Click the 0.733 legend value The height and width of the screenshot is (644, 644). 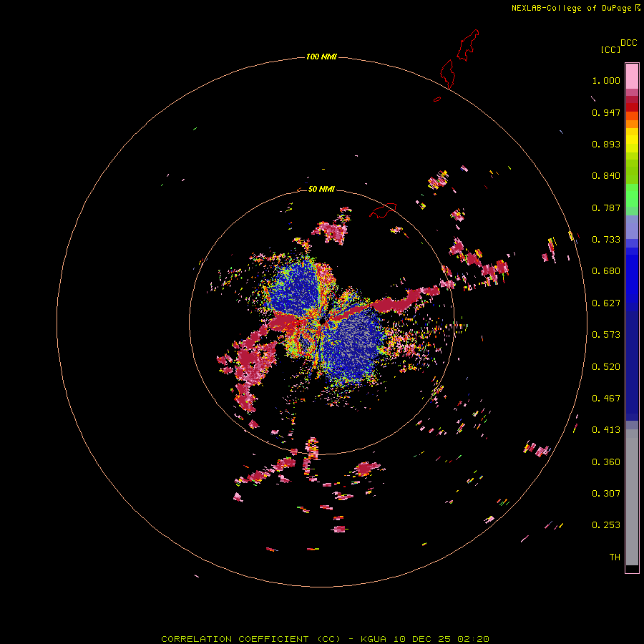pyautogui.click(x=606, y=240)
